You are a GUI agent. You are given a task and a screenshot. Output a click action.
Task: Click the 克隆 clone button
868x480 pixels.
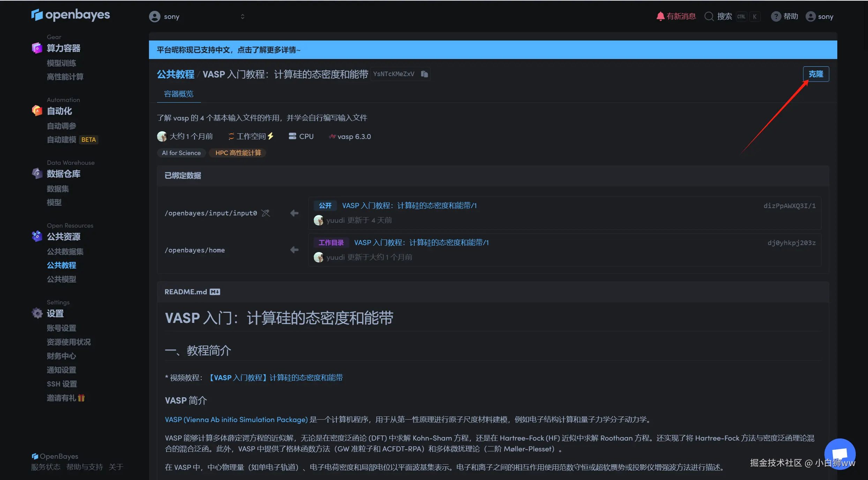click(816, 74)
